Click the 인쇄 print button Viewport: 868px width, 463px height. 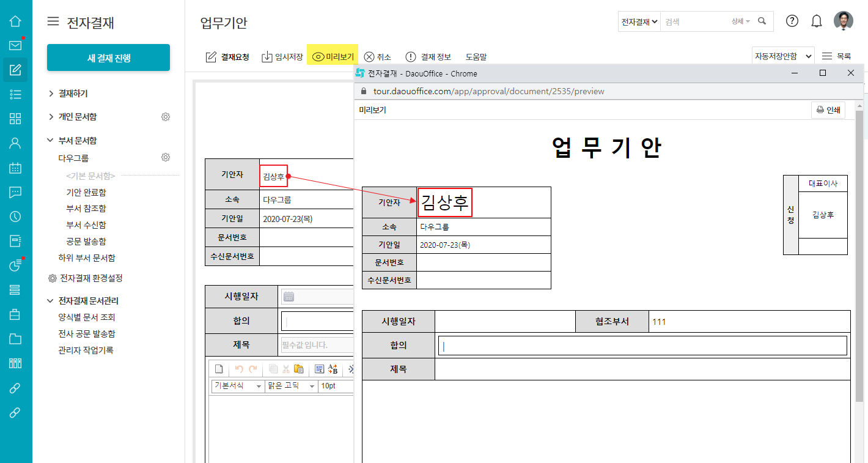point(828,111)
